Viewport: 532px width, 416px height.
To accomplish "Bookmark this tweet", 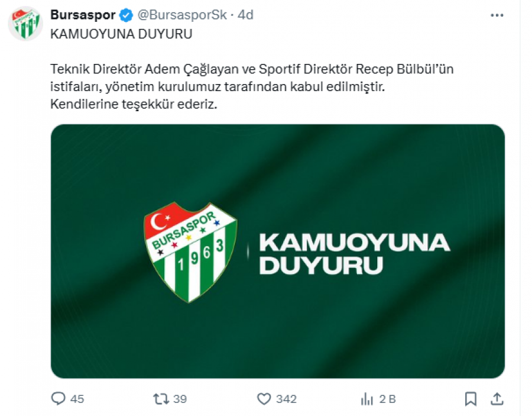I will (471, 399).
